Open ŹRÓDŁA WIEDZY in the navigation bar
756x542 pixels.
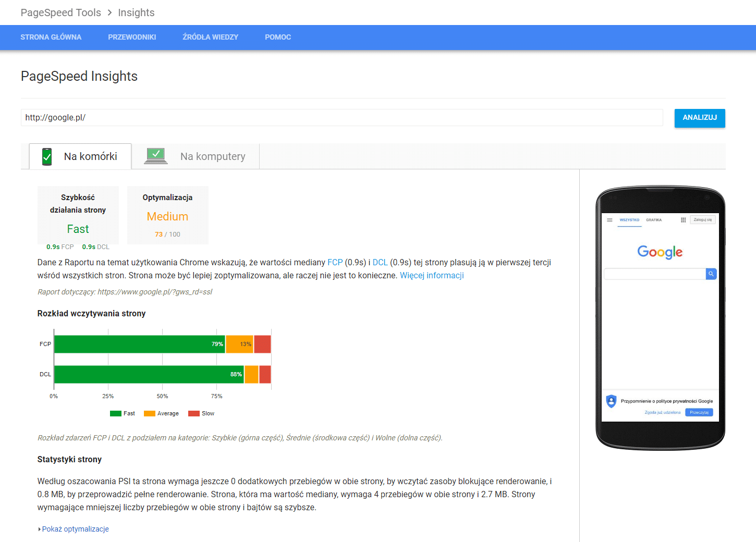click(211, 37)
